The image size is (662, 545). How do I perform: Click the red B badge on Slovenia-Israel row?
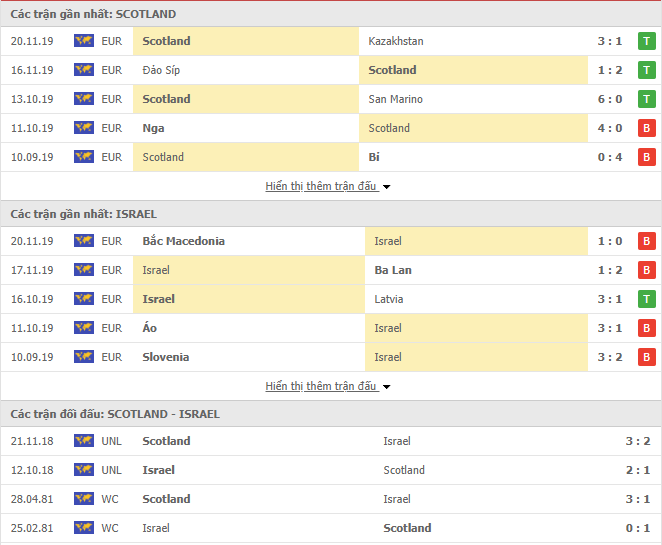click(646, 357)
